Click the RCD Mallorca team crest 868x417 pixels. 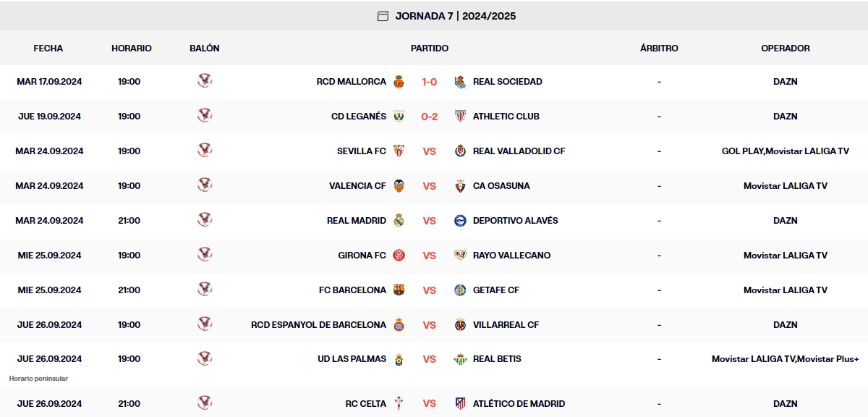tap(399, 82)
